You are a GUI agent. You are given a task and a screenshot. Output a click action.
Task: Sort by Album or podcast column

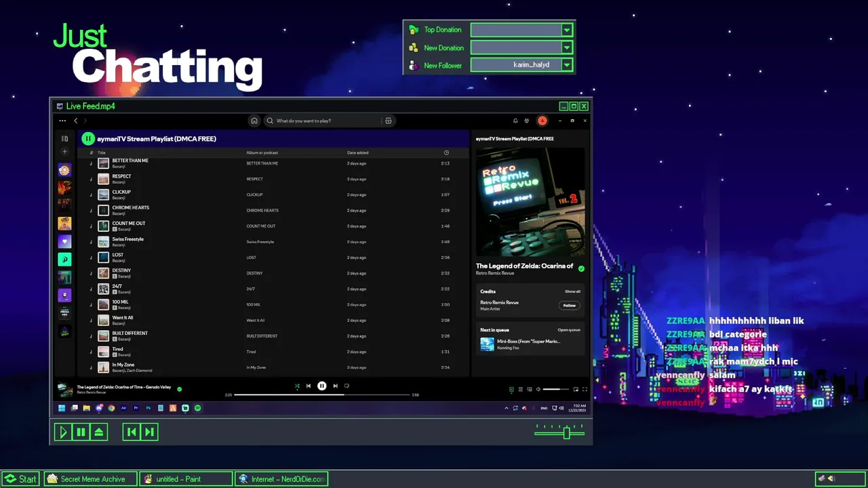pos(262,152)
